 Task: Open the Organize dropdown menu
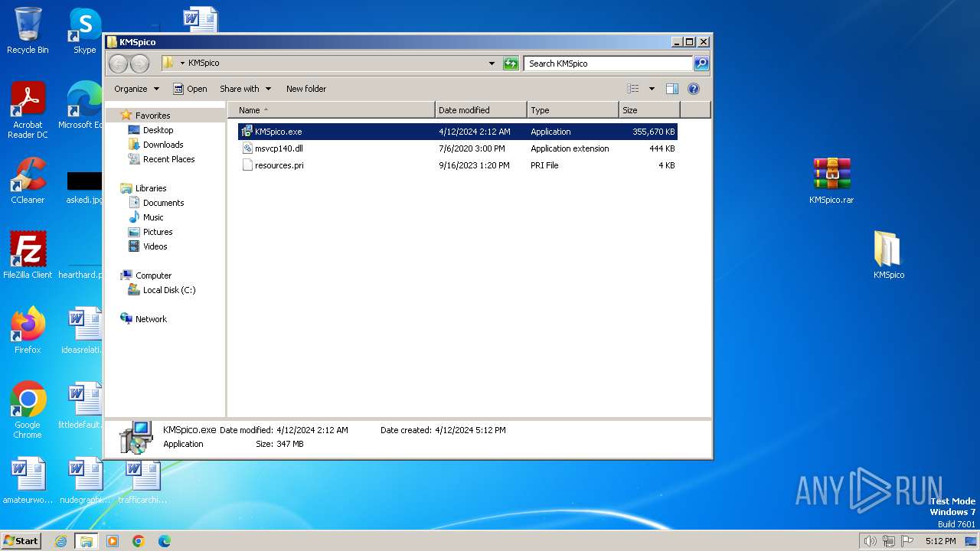(137, 89)
